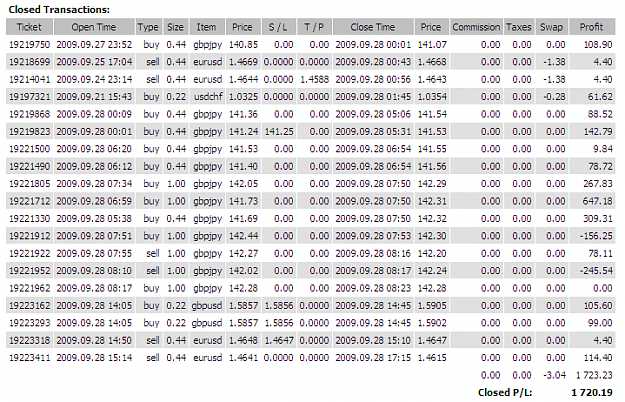Click profit value 142.79

pos(598,131)
